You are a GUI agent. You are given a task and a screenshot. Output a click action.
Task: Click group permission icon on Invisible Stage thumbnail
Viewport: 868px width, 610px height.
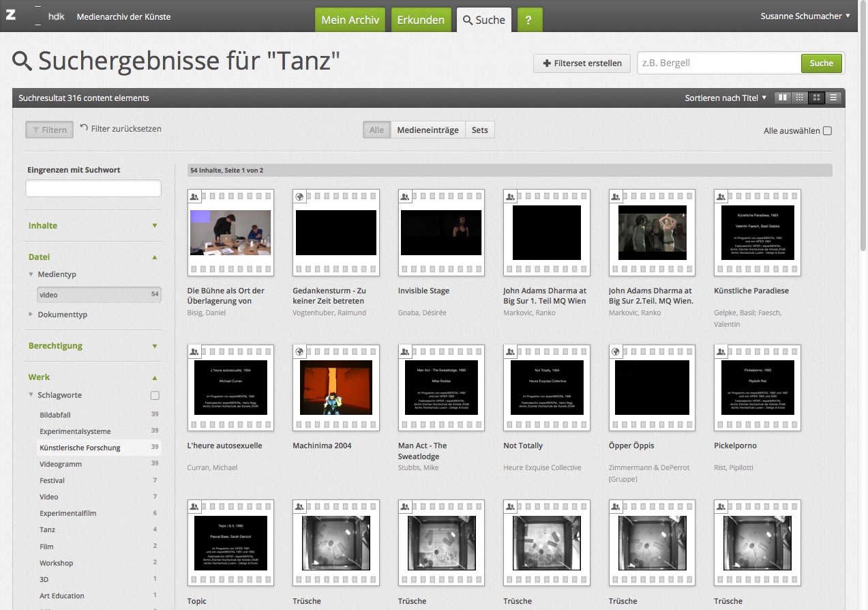pyautogui.click(x=404, y=197)
